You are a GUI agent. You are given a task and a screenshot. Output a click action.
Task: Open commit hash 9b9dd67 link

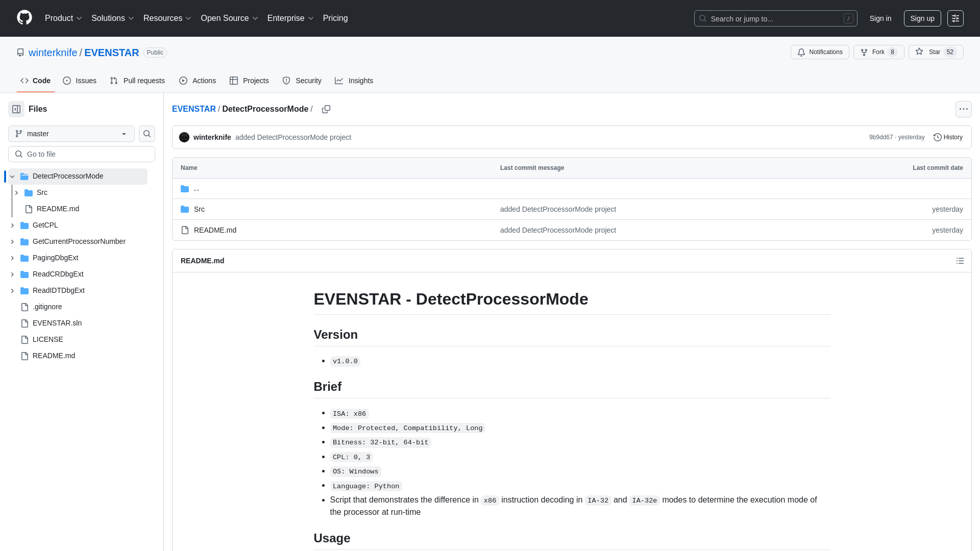point(881,137)
